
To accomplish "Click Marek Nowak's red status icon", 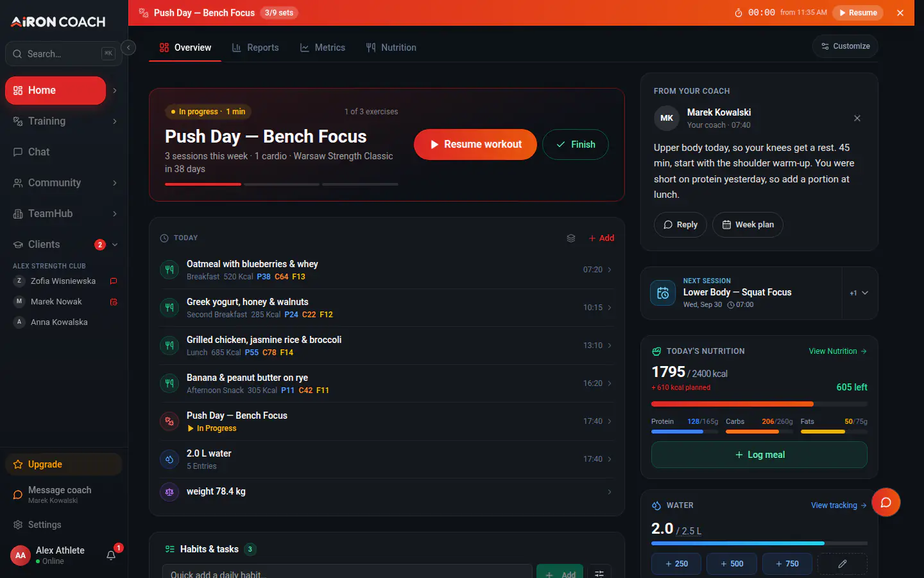I will (114, 302).
